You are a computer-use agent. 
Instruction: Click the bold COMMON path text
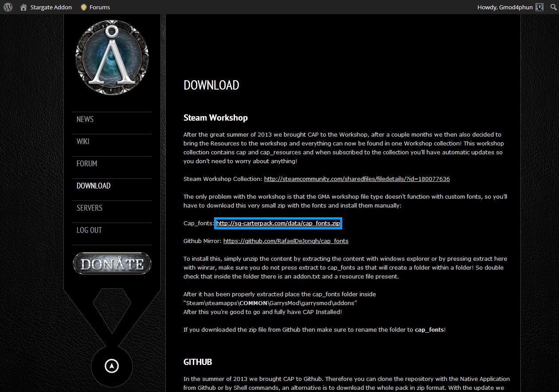point(254,303)
